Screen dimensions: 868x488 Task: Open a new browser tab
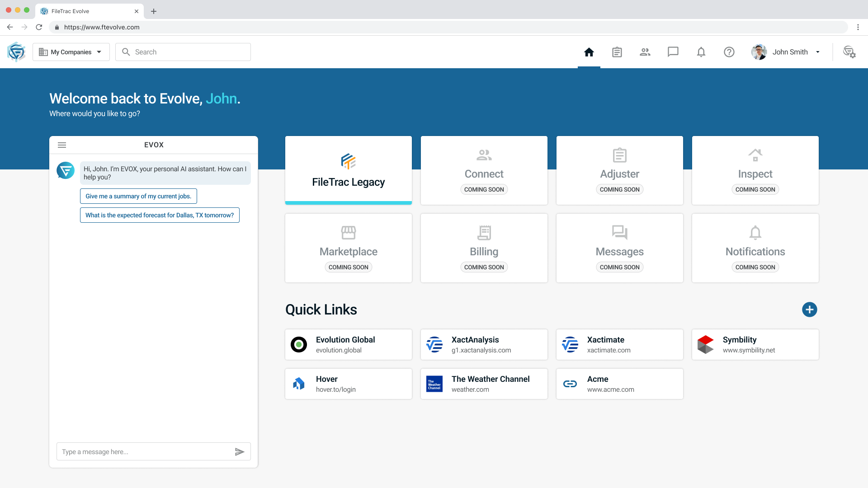pyautogui.click(x=154, y=11)
